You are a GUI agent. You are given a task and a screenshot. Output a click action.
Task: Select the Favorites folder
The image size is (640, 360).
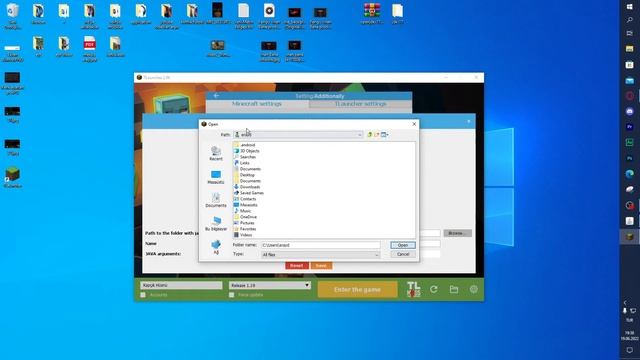[x=245, y=229]
